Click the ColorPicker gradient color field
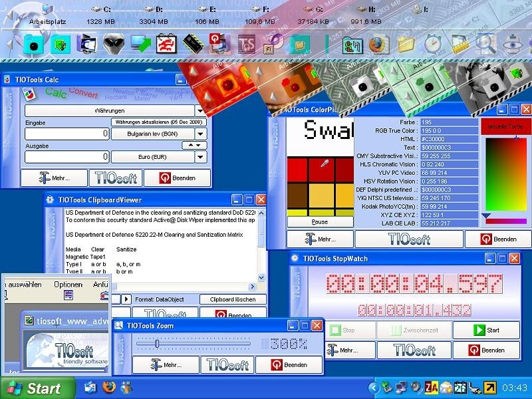Image resolution: width=532 pixels, height=399 pixels. [x=506, y=174]
